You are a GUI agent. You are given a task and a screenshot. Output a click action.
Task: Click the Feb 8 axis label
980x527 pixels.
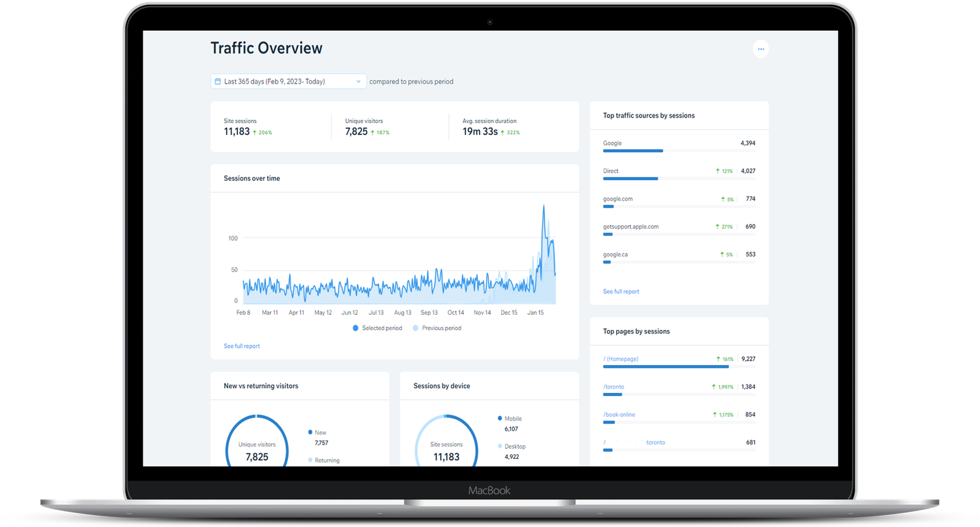tap(243, 313)
